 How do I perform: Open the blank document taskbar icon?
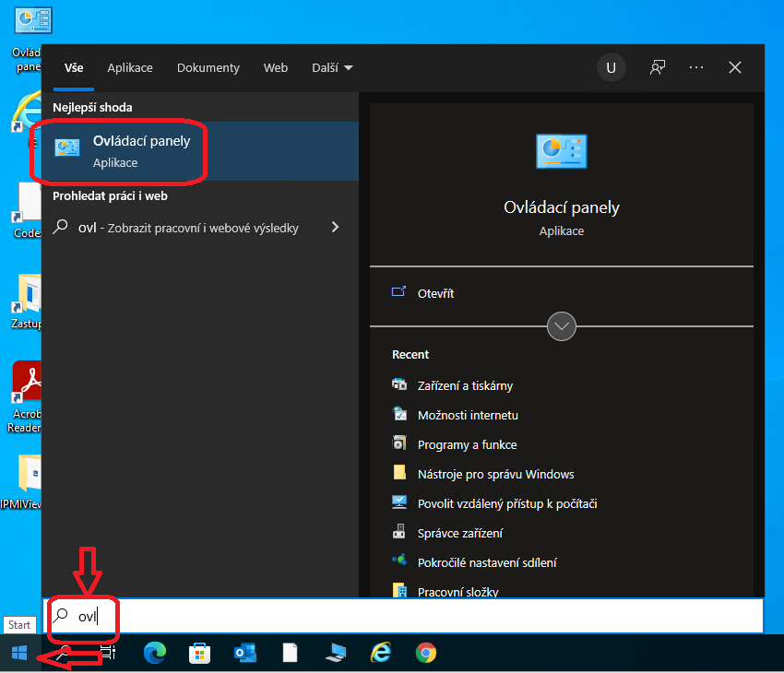[290, 653]
